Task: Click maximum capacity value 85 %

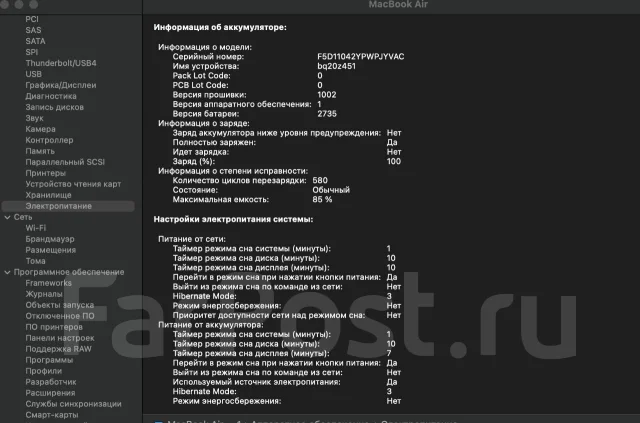Action: point(322,200)
